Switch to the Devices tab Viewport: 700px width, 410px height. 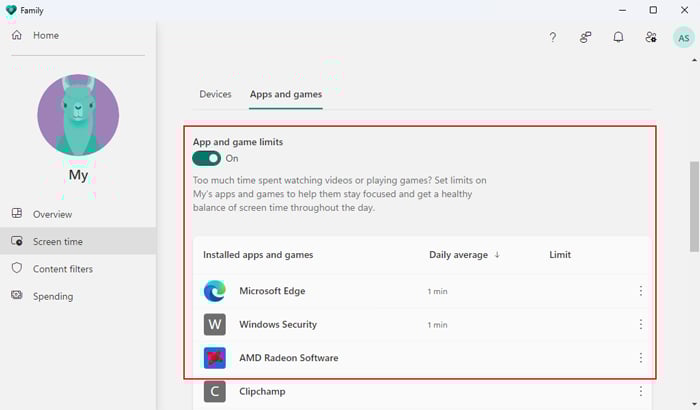(215, 94)
